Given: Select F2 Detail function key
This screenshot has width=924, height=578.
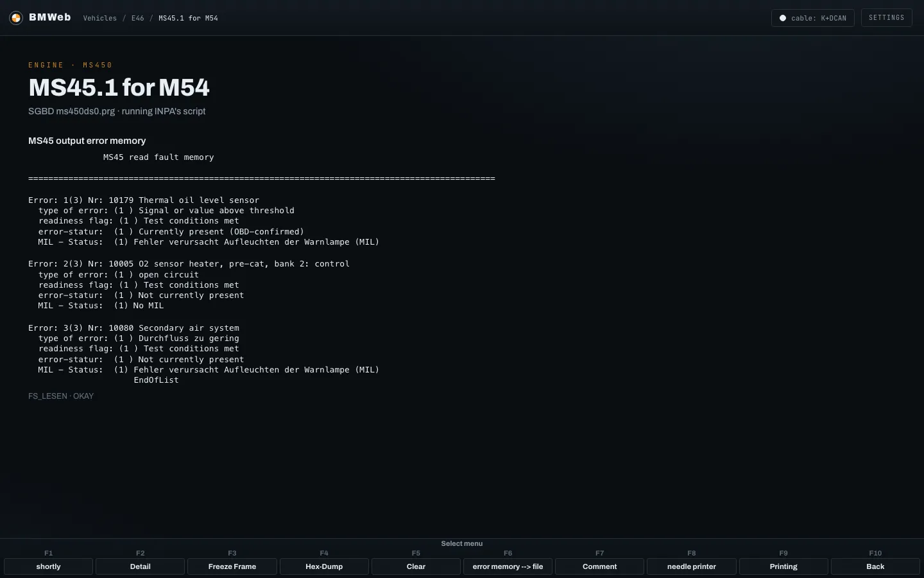Looking at the screenshot, I should click(x=141, y=566).
